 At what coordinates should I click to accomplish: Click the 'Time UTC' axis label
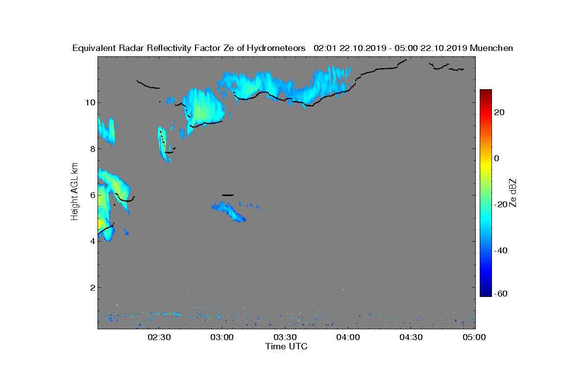[x=287, y=346]
